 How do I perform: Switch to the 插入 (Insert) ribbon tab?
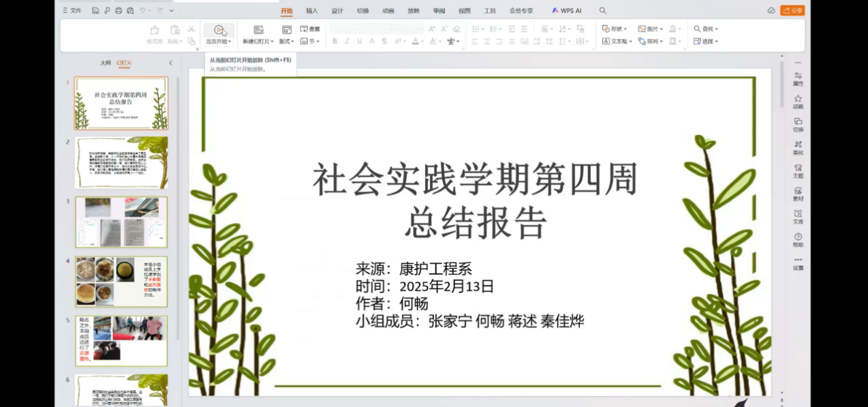(x=312, y=11)
